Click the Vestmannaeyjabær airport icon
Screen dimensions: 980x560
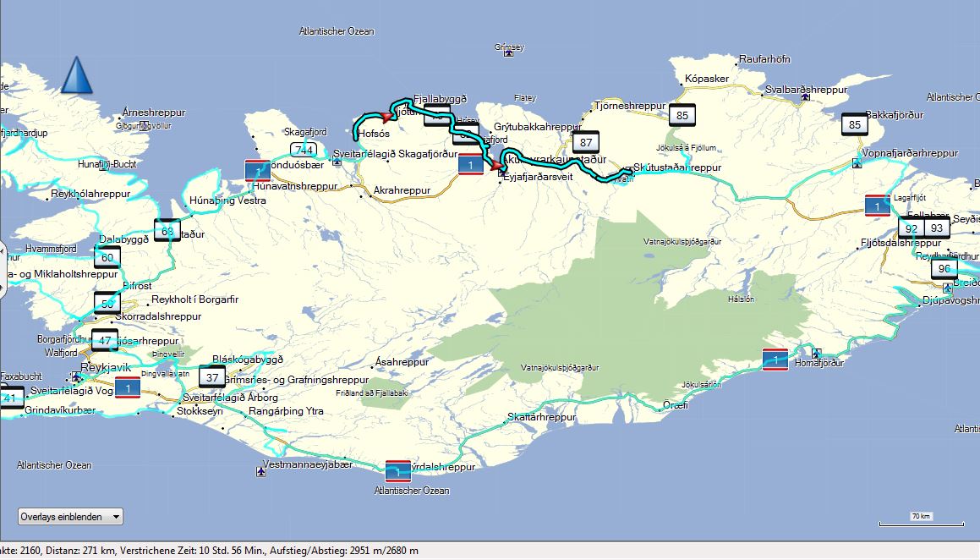[260, 472]
